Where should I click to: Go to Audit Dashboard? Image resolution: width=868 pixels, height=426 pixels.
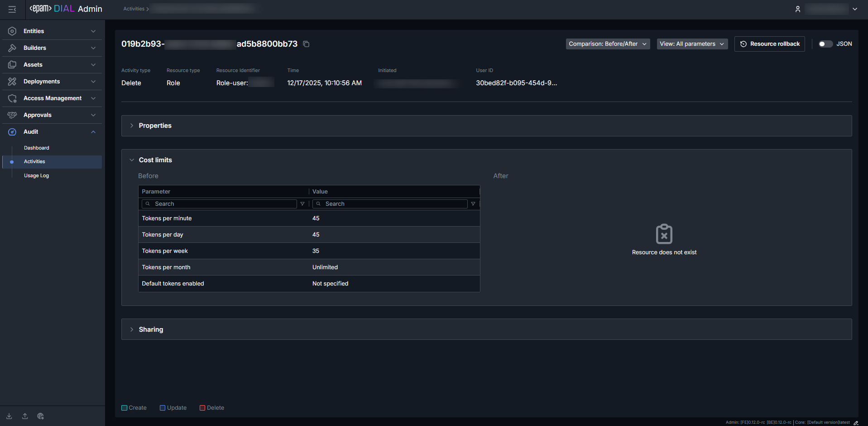point(37,148)
